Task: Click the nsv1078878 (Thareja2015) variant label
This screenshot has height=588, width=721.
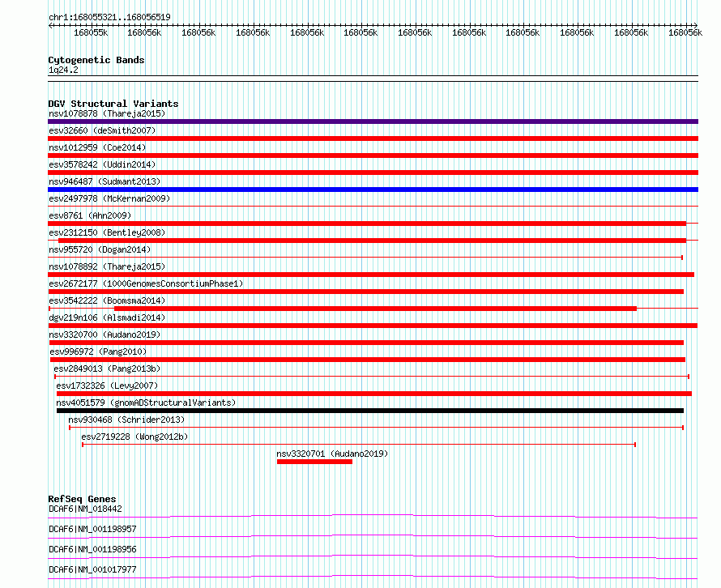Action: [x=107, y=113]
